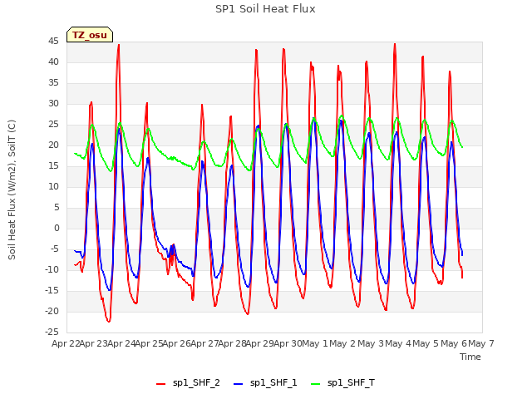Viewport: 532px width, 399px height.
Task: Select the Apr 30 x-axis tick label
Action: tap(288, 343)
